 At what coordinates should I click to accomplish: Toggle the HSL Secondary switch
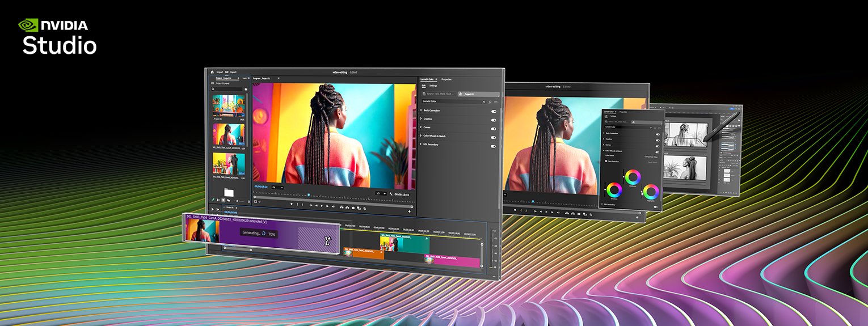coord(494,146)
